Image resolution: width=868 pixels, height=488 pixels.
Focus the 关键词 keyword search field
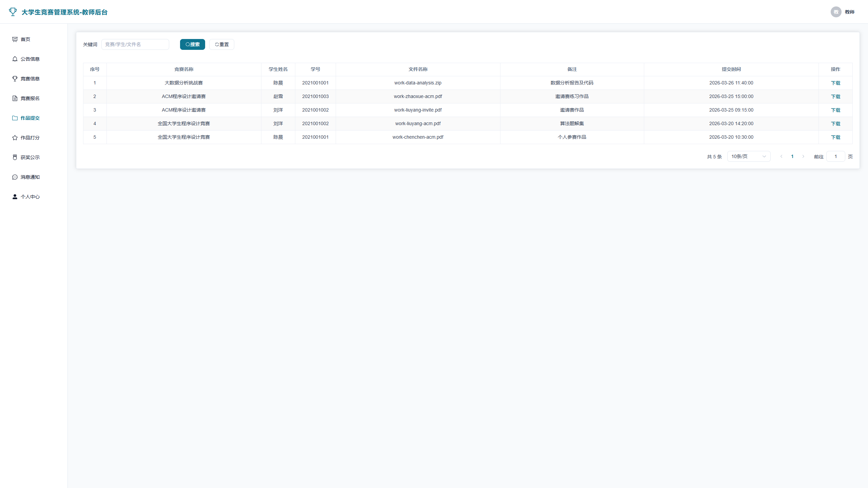(x=135, y=44)
